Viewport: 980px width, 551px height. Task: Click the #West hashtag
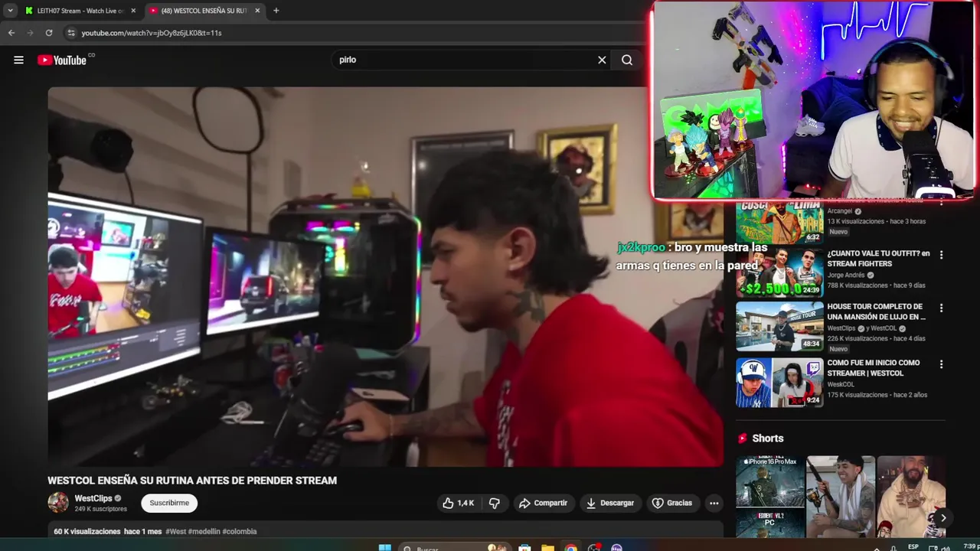[x=175, y=531]
